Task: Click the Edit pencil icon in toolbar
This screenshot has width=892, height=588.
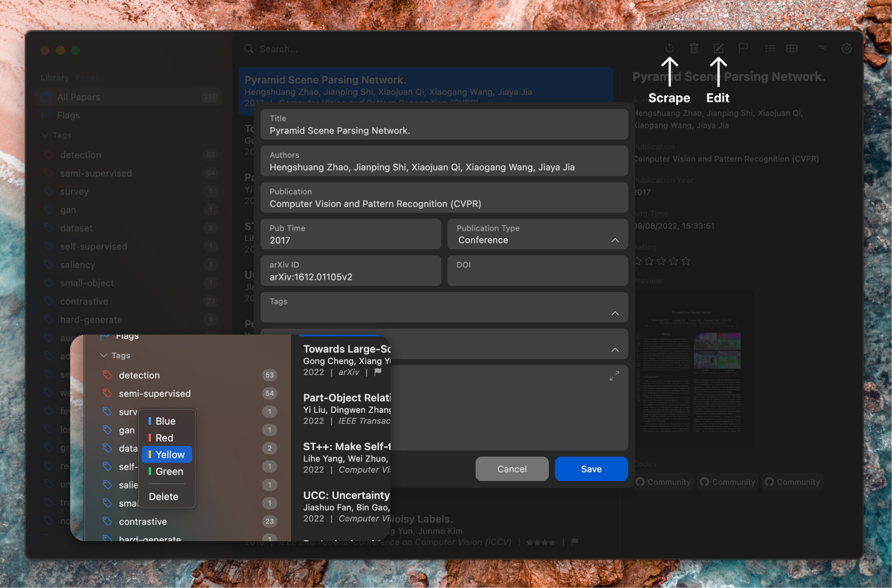Action: pos(718,48)
